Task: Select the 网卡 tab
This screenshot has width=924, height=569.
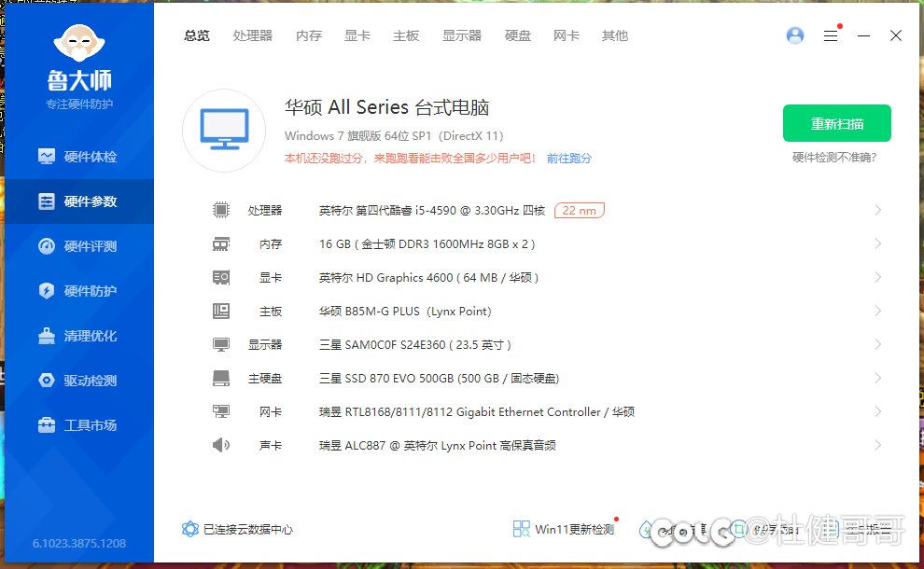Action: coord(567,36)
